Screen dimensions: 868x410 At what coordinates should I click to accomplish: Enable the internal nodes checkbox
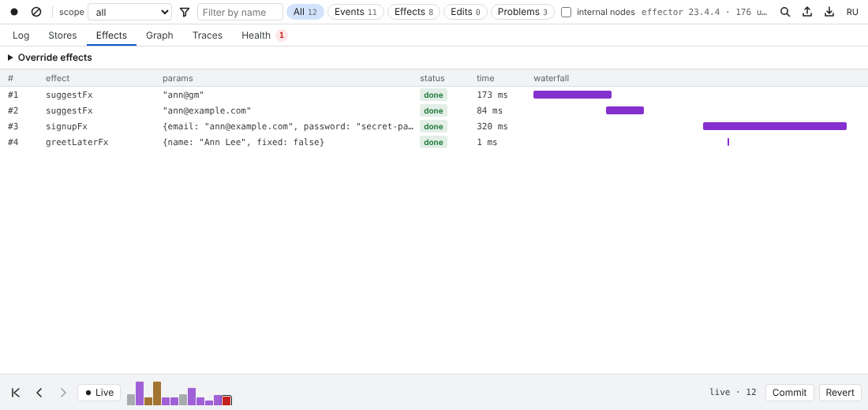tap(567, 12)
